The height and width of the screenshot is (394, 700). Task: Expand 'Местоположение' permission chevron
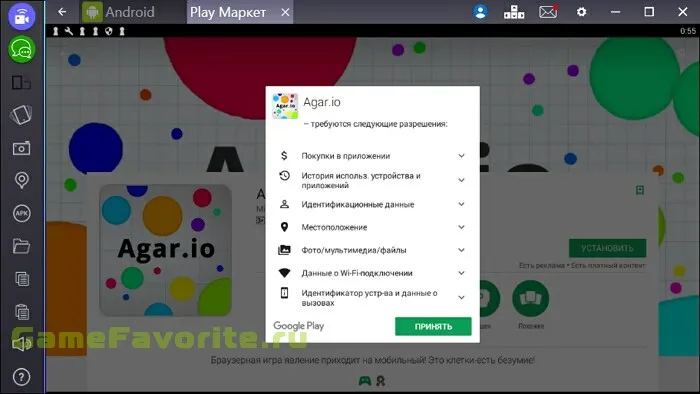461,227
